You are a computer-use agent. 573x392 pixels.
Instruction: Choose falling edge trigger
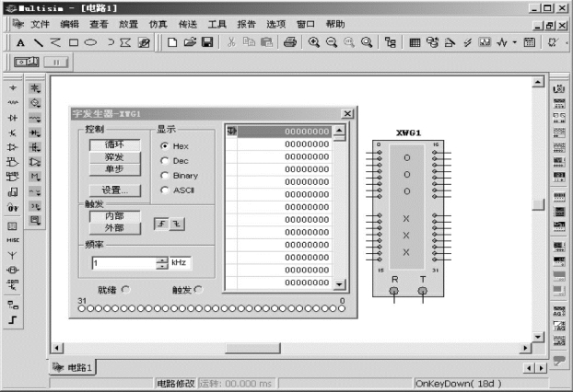click(x=177, y=224)
